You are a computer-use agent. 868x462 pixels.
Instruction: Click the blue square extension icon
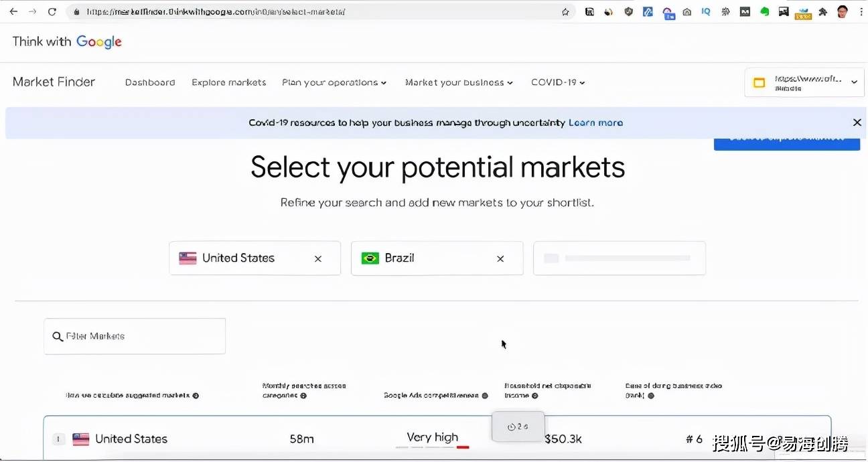click(648, 11)
